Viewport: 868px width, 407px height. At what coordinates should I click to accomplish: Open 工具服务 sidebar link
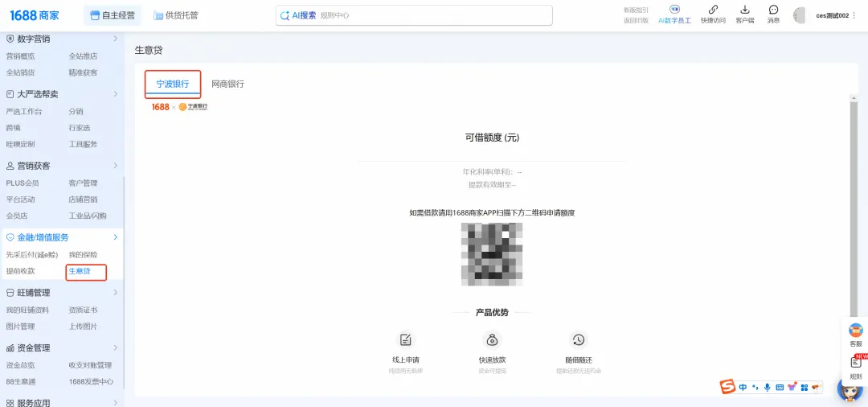point(83,144)
